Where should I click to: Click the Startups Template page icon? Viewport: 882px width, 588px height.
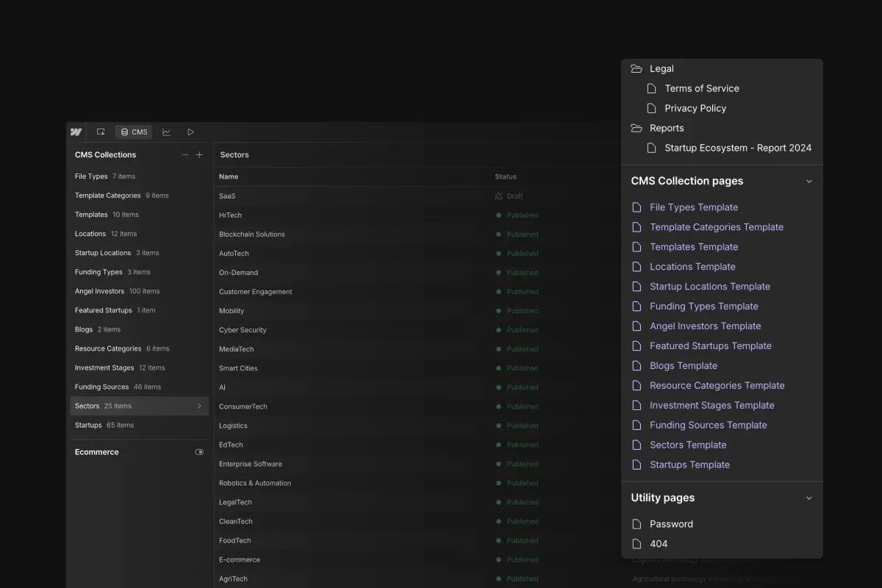point(637,465)
